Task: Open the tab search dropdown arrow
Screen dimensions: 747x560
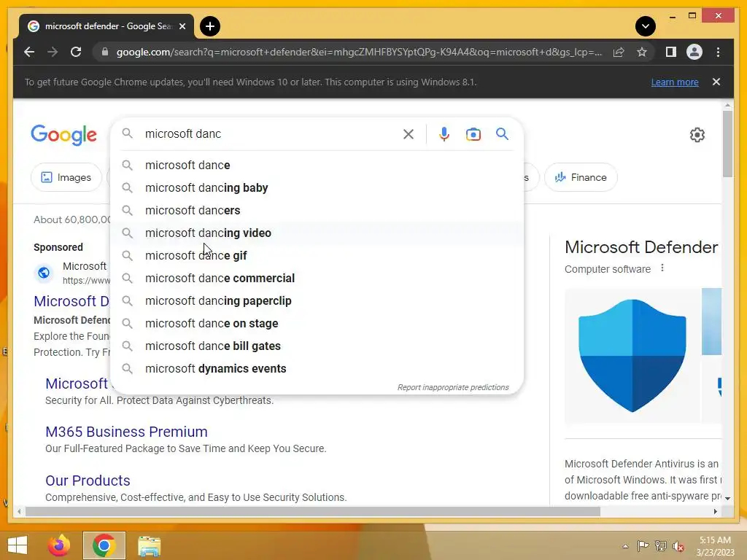Action: 645,26
